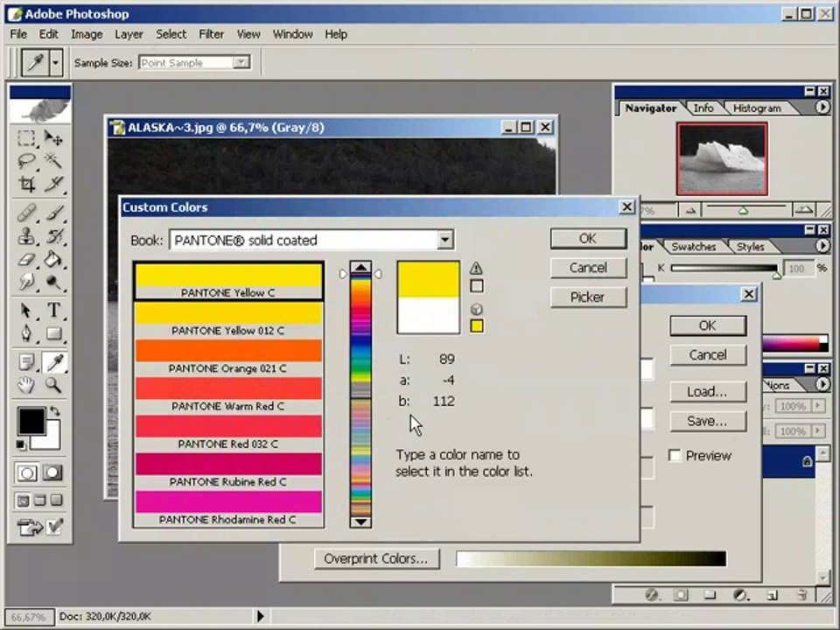The width and height of the screenshot is (840, 630).
Task: Open the Image menu
Action: click(x=87, y=34)
